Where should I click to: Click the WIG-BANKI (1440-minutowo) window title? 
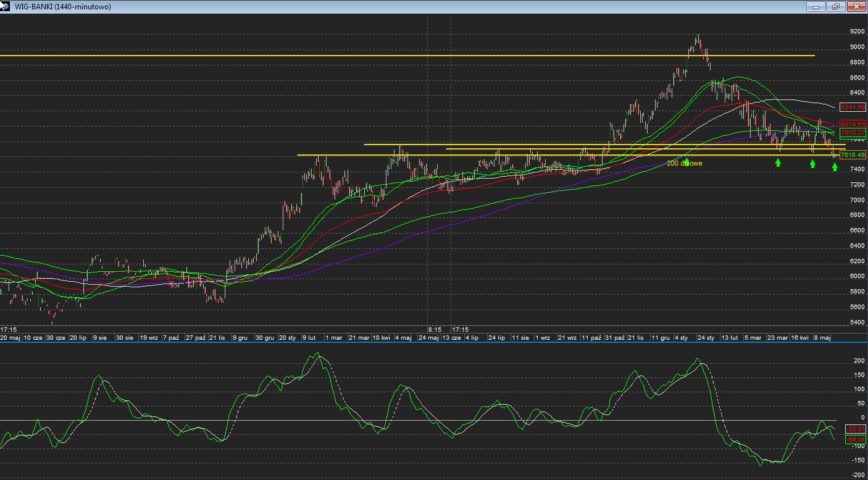point(63,7)
